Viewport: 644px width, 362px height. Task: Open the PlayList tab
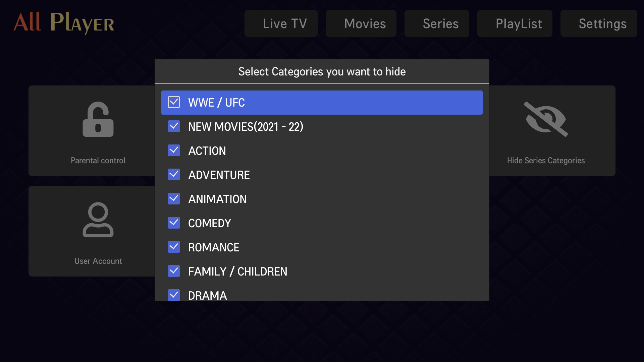tap(515, 23)
